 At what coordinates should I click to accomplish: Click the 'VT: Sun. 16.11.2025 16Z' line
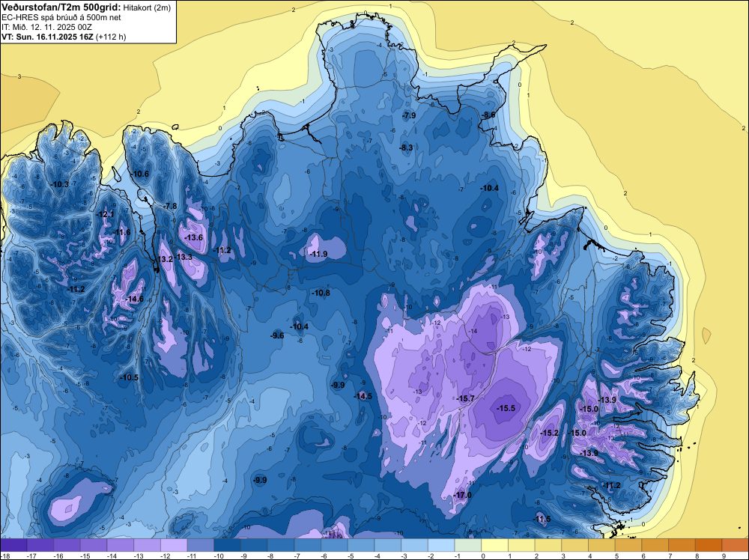pos(48,37)
